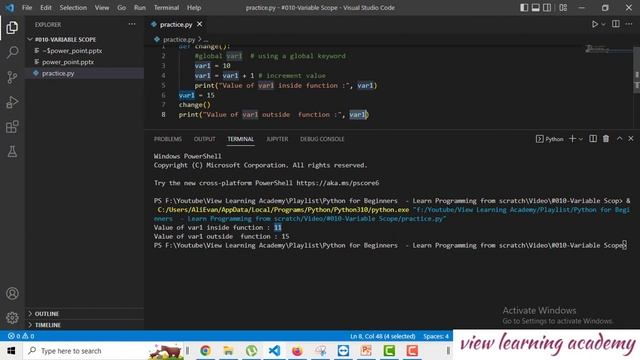Open the new terminal launch profile dropdown
The image size is (640, 360).
581,139
